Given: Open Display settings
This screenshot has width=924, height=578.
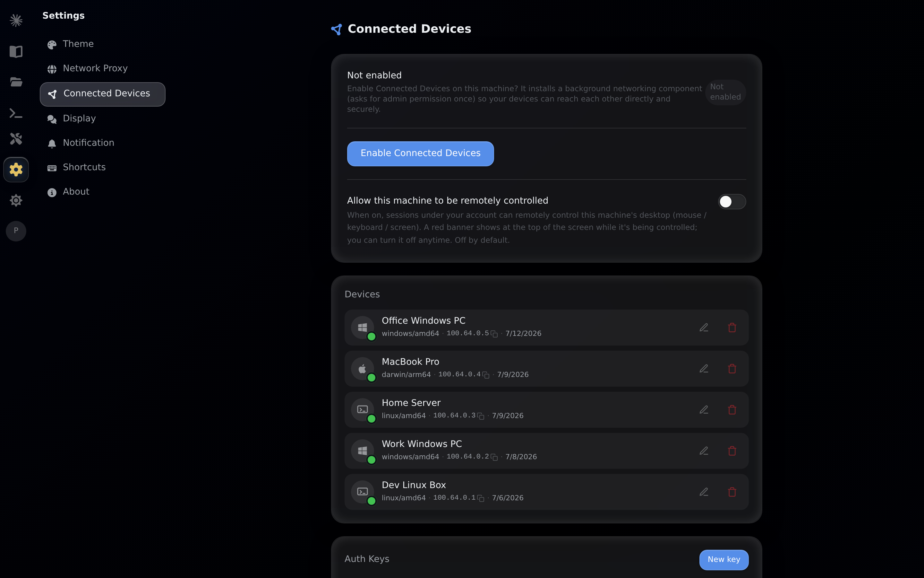Looking at the screenshot, I should tap(102, 118).
